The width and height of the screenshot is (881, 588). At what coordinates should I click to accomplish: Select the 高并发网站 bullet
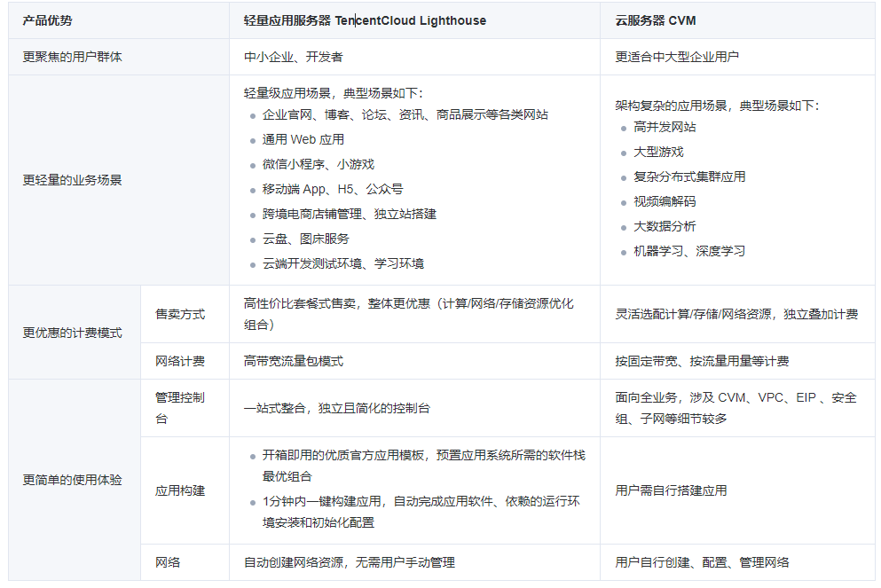[665, 127]
